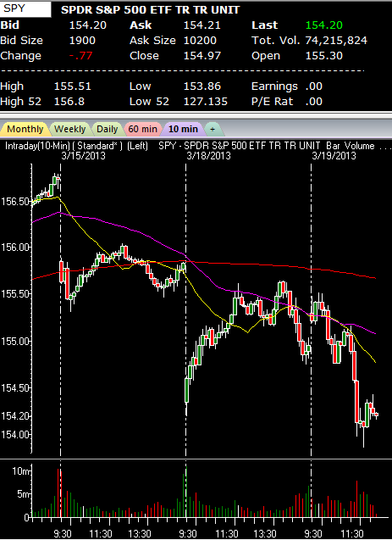Click the 3/15/2013 date label

[x=83, y=156]
